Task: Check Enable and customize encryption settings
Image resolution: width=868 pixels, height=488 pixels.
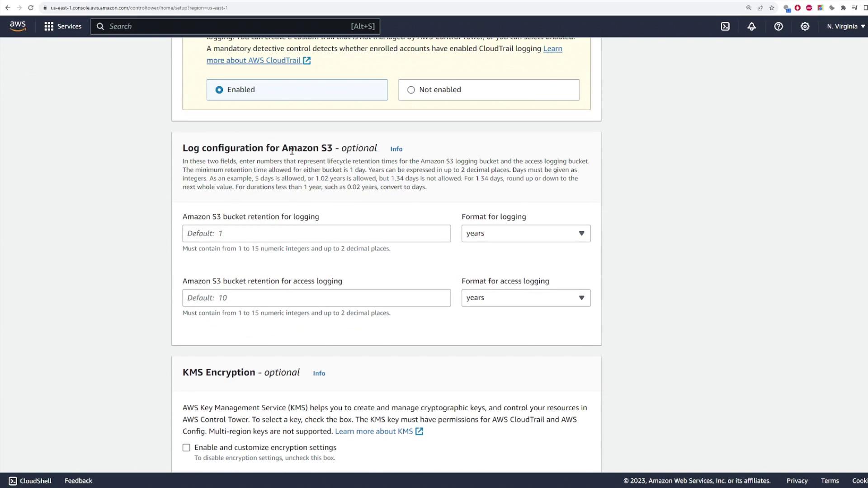Action: pos(186,448)
